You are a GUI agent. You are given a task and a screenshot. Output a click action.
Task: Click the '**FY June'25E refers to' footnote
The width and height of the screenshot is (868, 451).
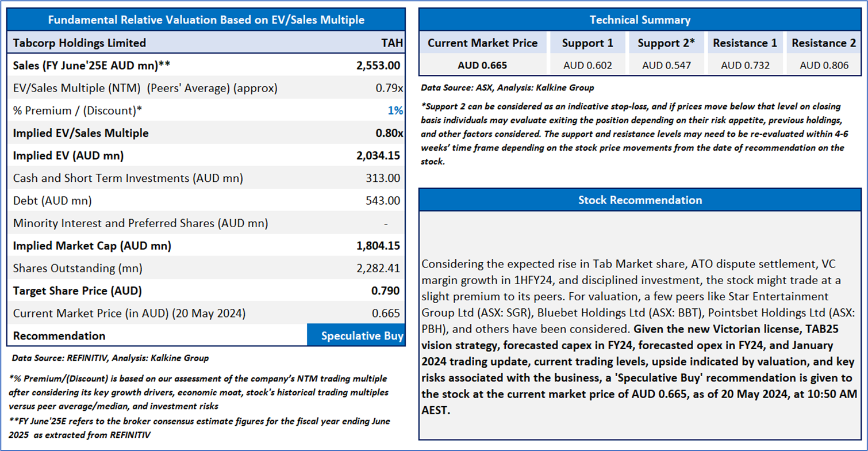click(199, 428)
